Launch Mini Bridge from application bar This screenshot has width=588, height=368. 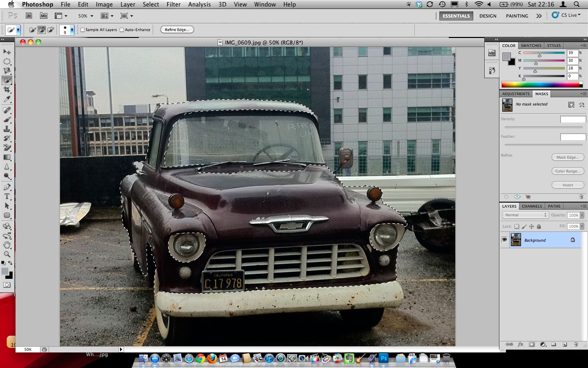(x=44, y=16)
